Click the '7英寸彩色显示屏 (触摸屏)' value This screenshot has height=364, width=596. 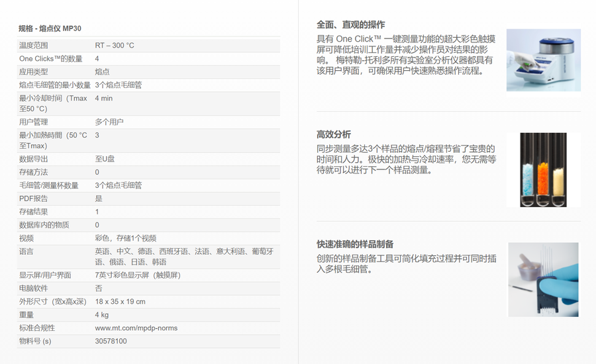point(138,275)
